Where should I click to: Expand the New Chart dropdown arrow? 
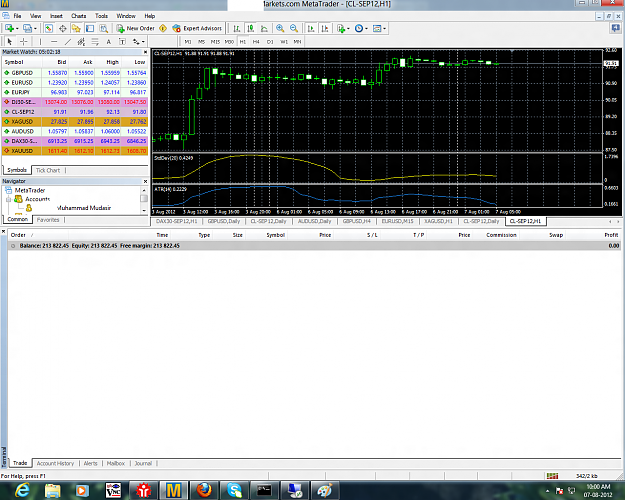click(x=17, y=29)
